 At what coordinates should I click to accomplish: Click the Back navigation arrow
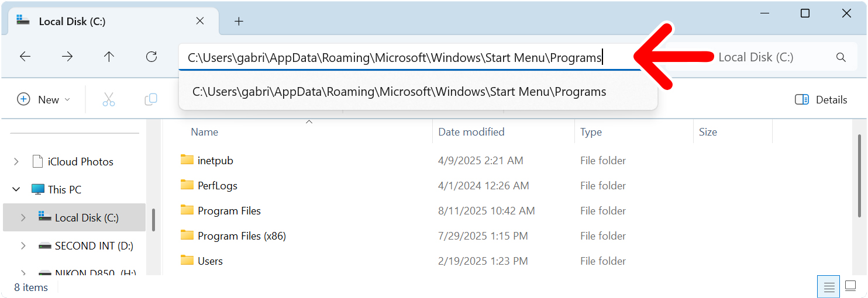(x=25, y=57)
